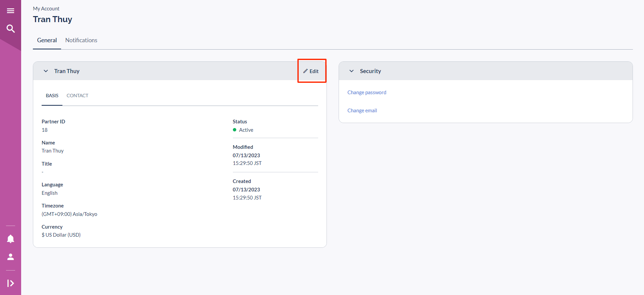Open notifications bell in the sidebar
This screenshot has width=644, height=295.
click(x=10, y=239)
